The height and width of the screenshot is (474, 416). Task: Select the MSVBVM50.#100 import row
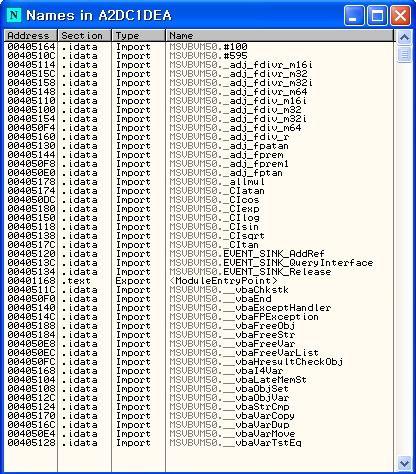199,47
